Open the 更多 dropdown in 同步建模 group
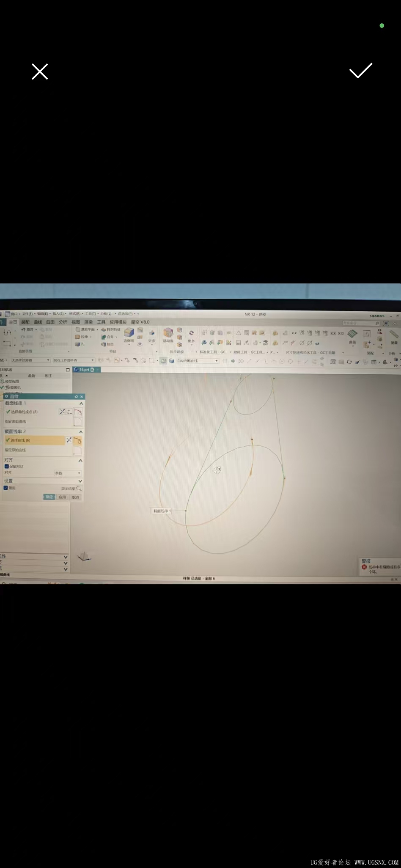Image resolution: width=401 pixels, height=868 pixels. (x=191, y=336)
